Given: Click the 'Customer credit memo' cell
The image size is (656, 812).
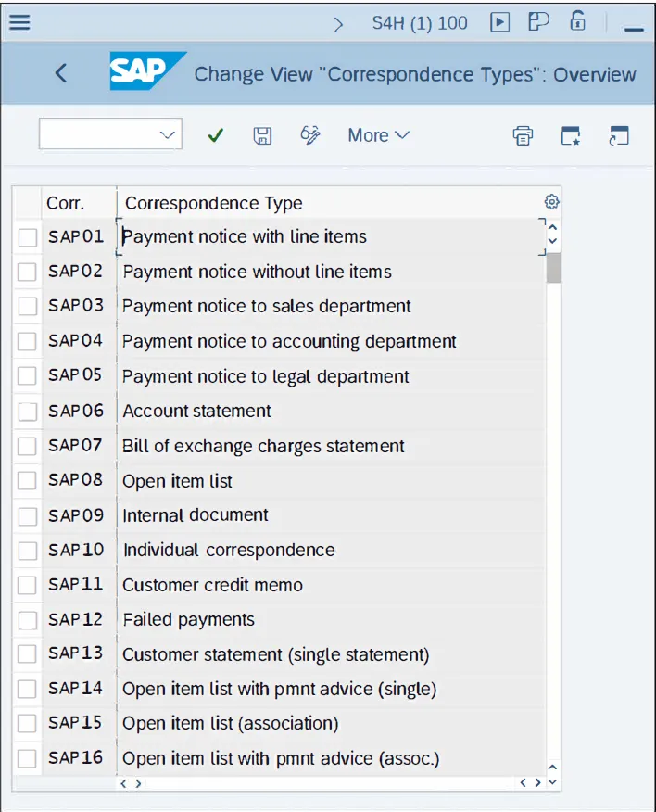Looking at the screenshot, I should click(332, 585).
